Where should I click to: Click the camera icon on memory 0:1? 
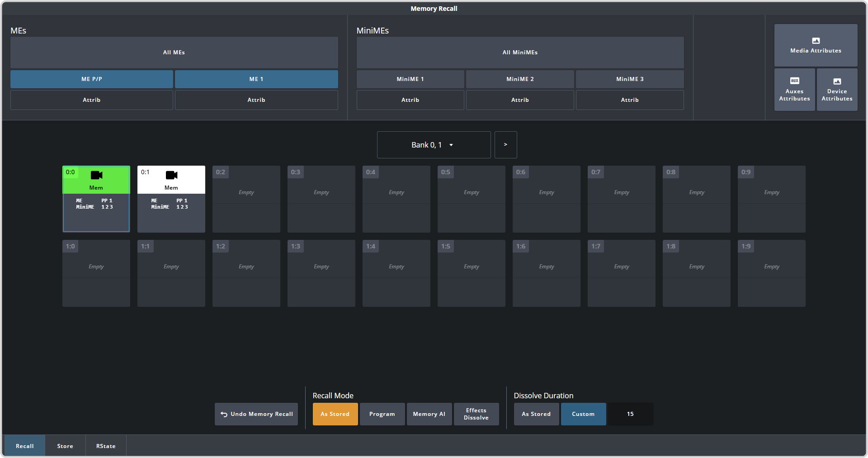tap(171, 175)
